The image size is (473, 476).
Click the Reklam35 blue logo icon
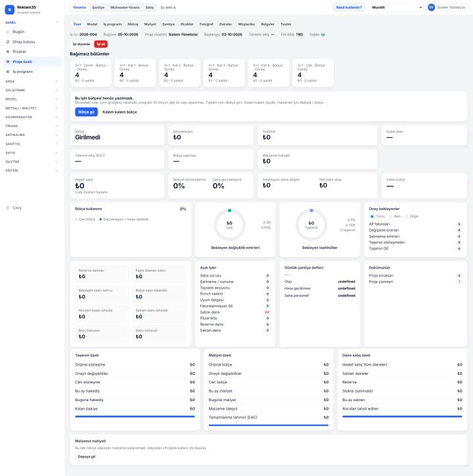point(10,10)
